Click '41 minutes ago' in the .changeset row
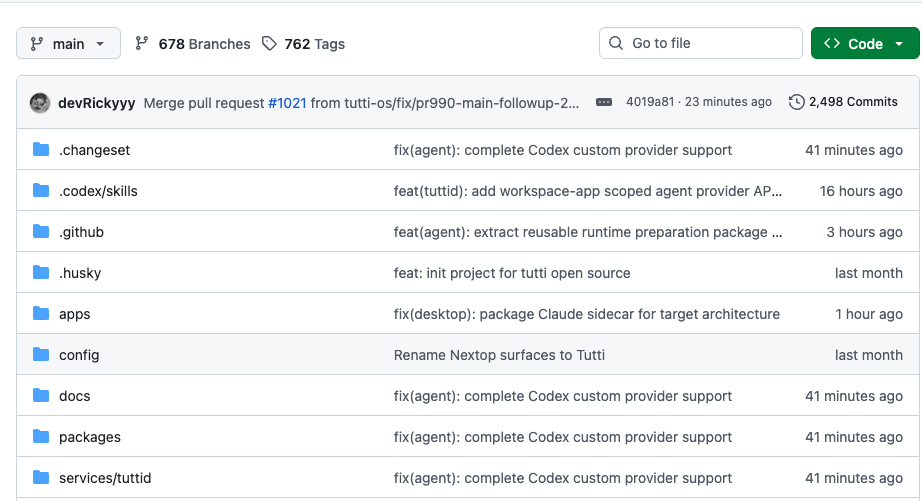Screen dimensions: 922x501 click(854, 151)
